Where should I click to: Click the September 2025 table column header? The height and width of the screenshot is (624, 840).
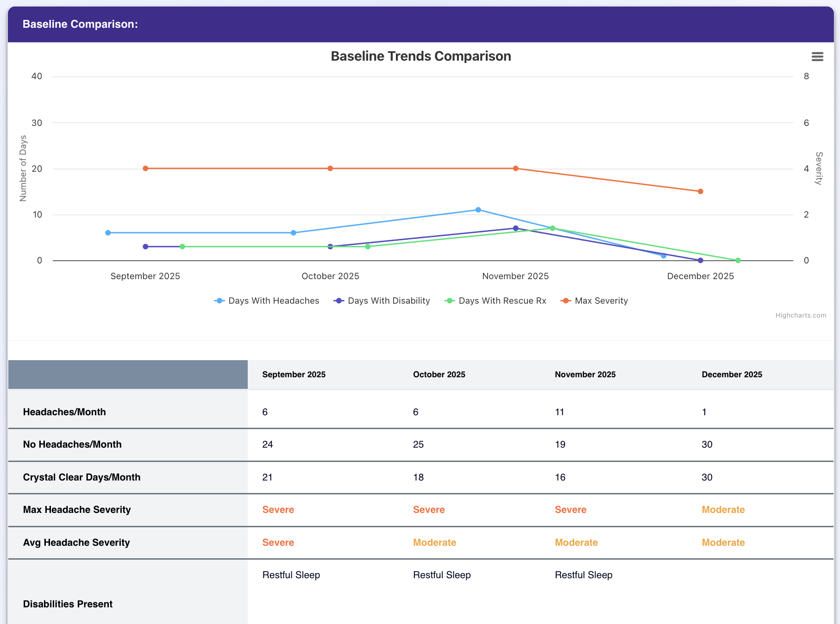point(294,374)
